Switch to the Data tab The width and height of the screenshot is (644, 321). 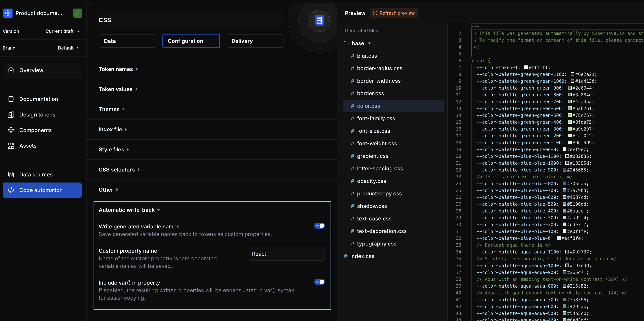tap(127, 41)
